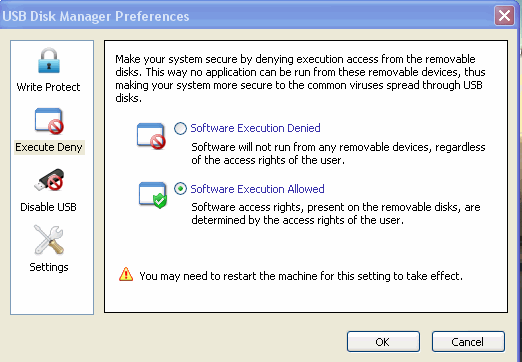522x362 pixels.
Task: Click the green shield window icon beside Execution Allowed
Action: click(x=153, y=195)
